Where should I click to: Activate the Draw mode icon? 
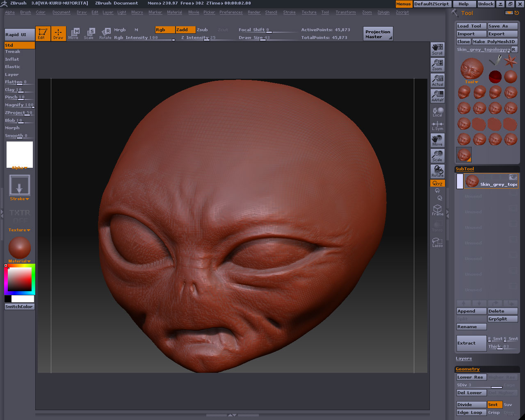click(58, 34)
